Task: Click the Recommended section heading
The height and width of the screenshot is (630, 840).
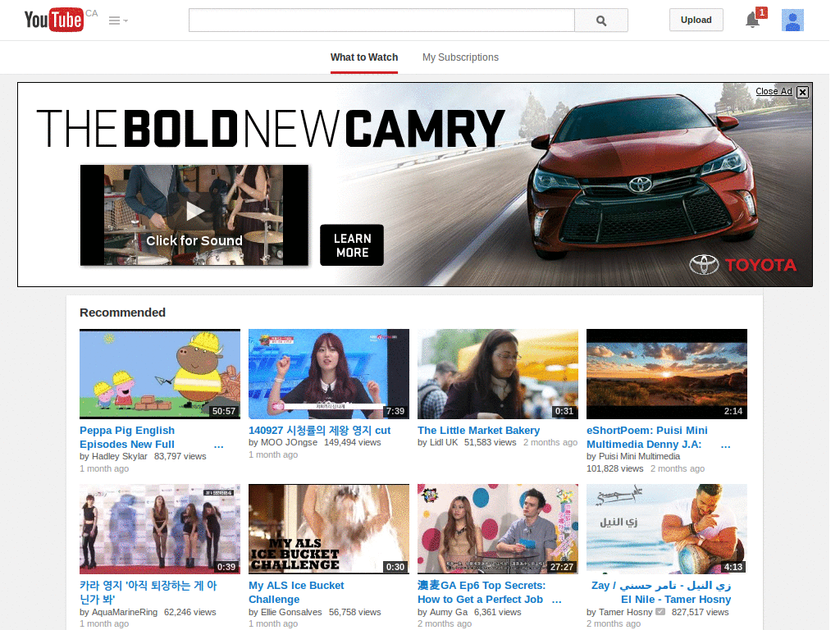Action: pyautogui.click(x=123, y=313)
